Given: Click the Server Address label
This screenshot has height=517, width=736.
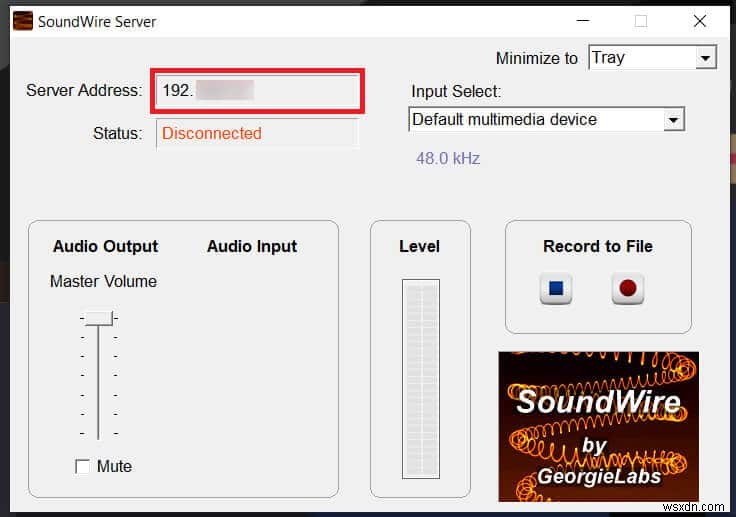Looking at the screenshot, I should coord(84,90).
